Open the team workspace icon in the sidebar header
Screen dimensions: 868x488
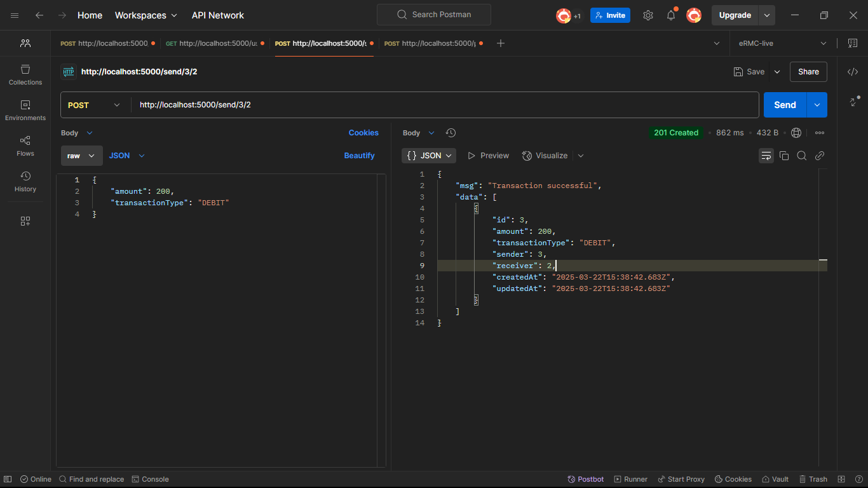25,43
